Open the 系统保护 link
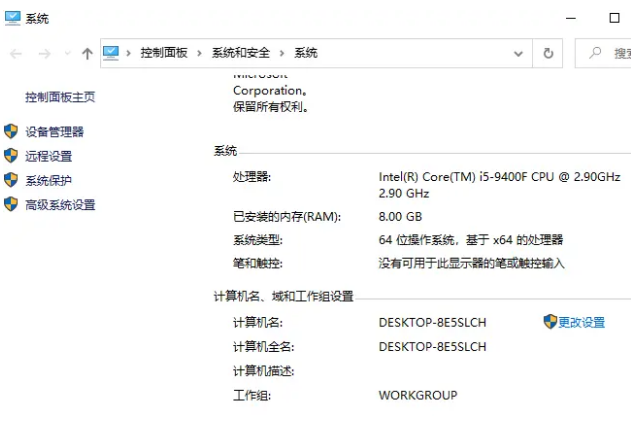 pos(48,181)
